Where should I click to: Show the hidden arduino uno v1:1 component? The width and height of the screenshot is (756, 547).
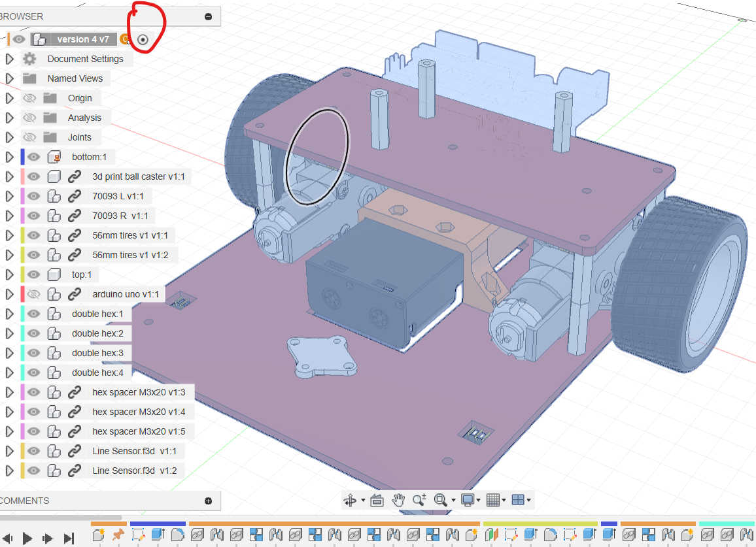click(33, 294)
